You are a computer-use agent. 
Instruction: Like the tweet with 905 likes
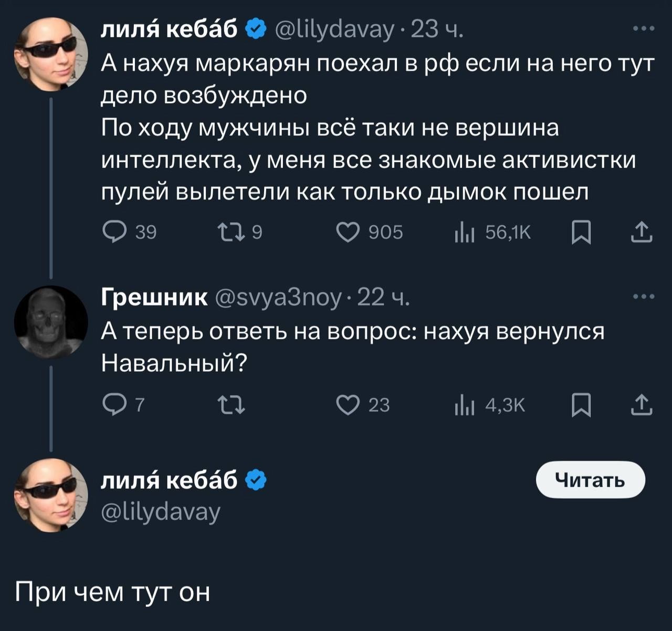tap(348, 232)
